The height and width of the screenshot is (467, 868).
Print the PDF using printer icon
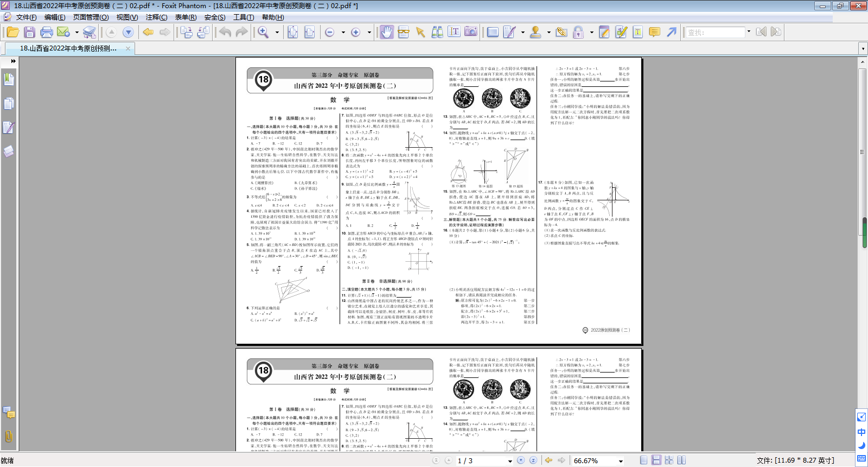click(47, 33)
